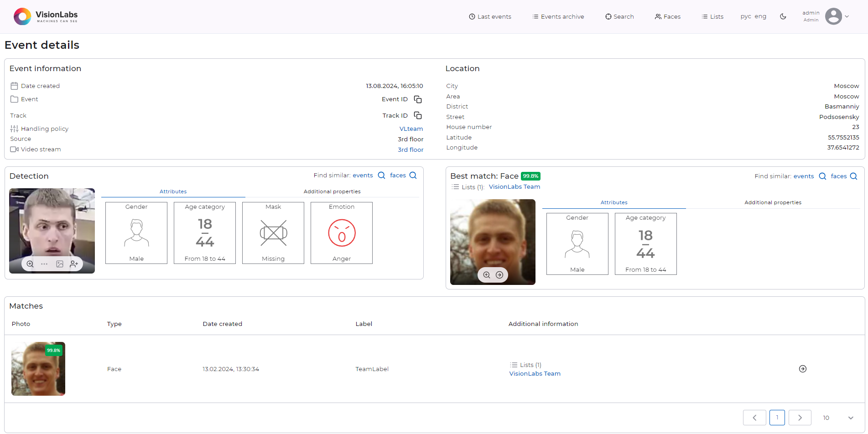Find similar faces for Best match

pyautogui.click(x=844, y=176)
